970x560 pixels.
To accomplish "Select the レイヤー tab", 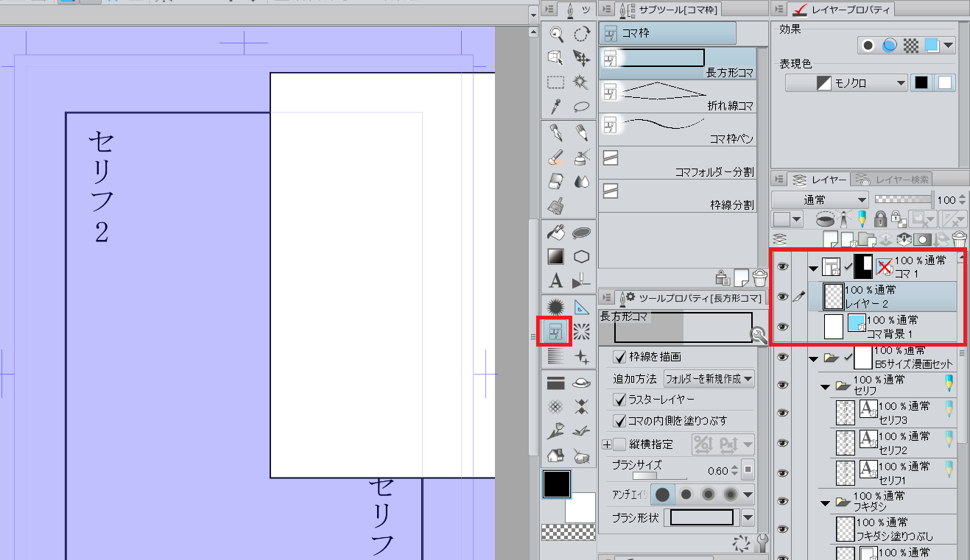I will pos(819,179).
